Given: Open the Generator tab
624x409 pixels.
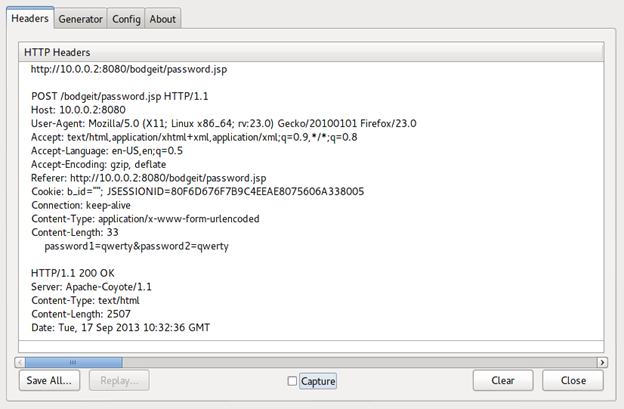Looking at the screenshot, I should [x=80, y=19].
